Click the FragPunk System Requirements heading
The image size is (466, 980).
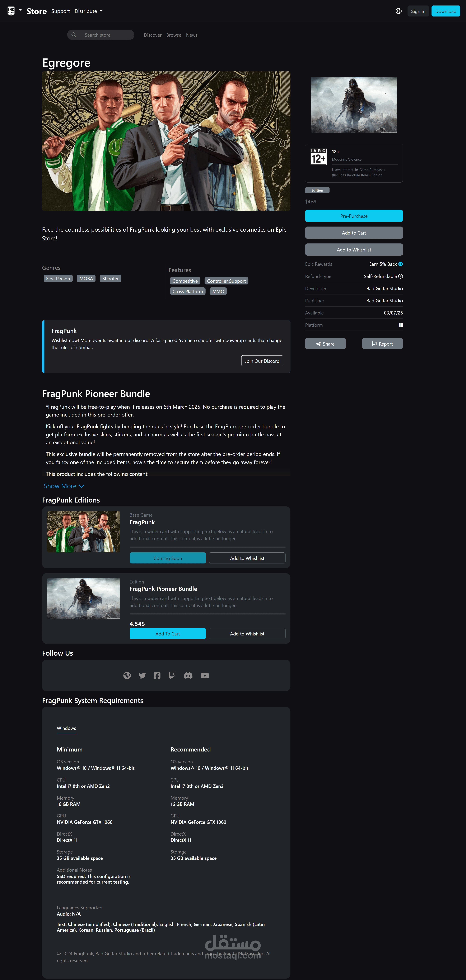[x=93, y=700]
